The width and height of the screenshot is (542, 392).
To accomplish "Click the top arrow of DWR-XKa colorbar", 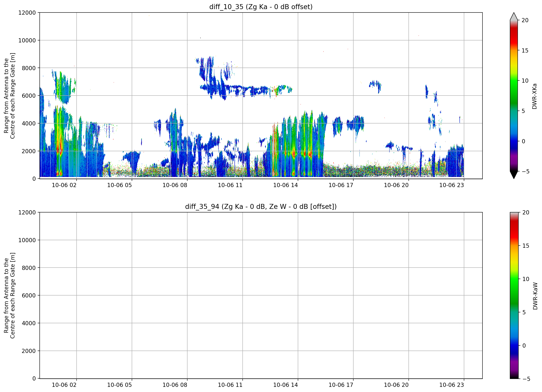I will tap(514, 16).
